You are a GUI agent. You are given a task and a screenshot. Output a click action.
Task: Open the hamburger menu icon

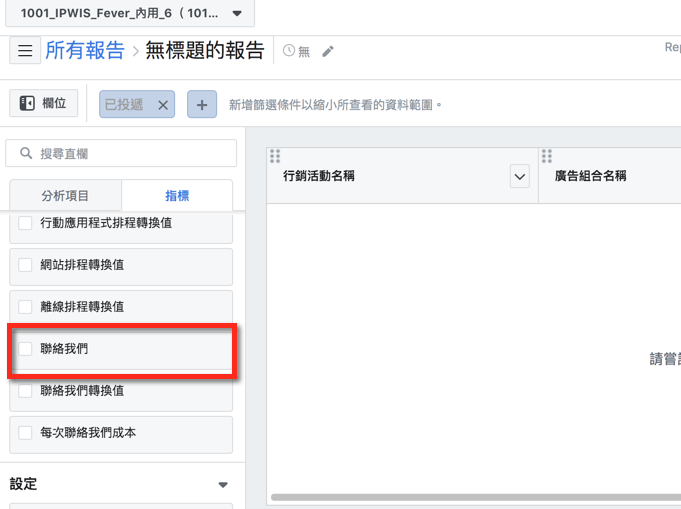point(25,51)
